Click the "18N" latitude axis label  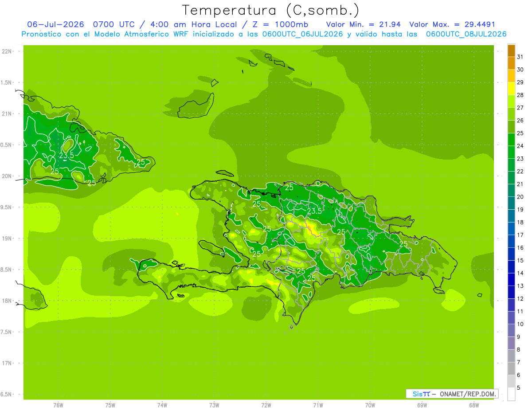[7, 301]
